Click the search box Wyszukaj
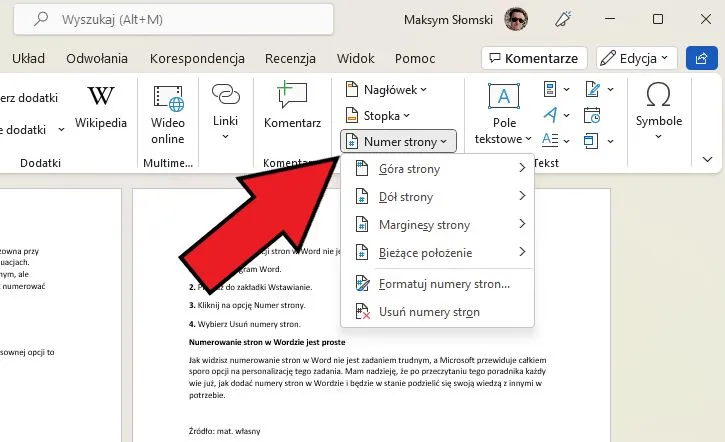Image resolution: width=725 pixels, height=442 pixels. click(200, 19)
